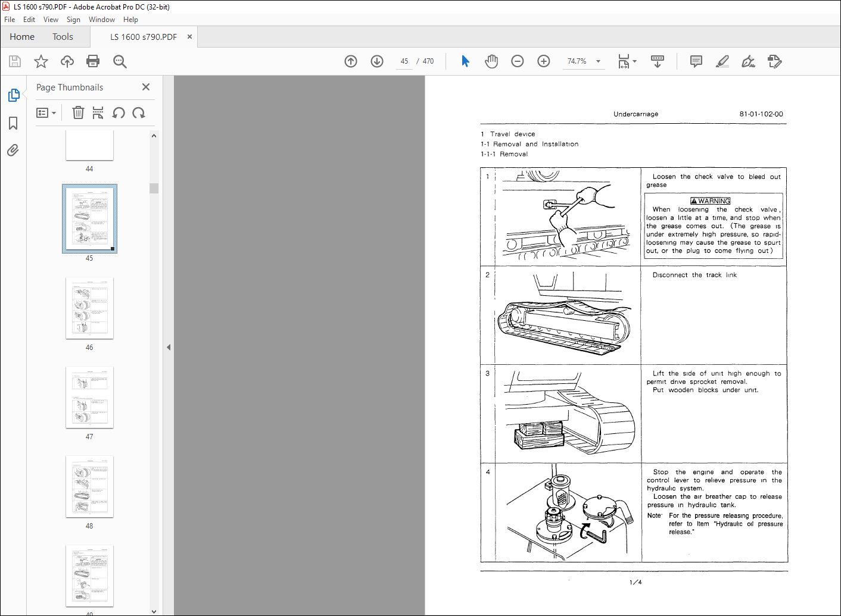Select the page 44 thumbnail
Screen dimensions: 841x616
(89, 145)
